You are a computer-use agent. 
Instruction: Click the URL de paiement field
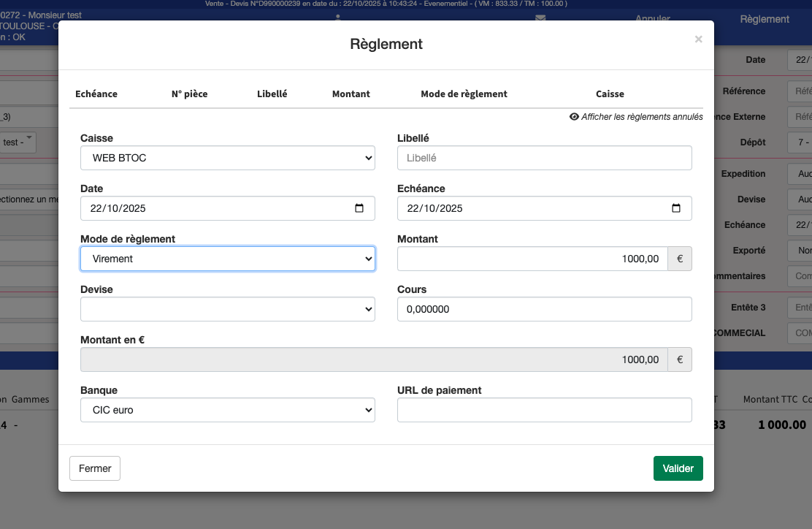(544, 410)
